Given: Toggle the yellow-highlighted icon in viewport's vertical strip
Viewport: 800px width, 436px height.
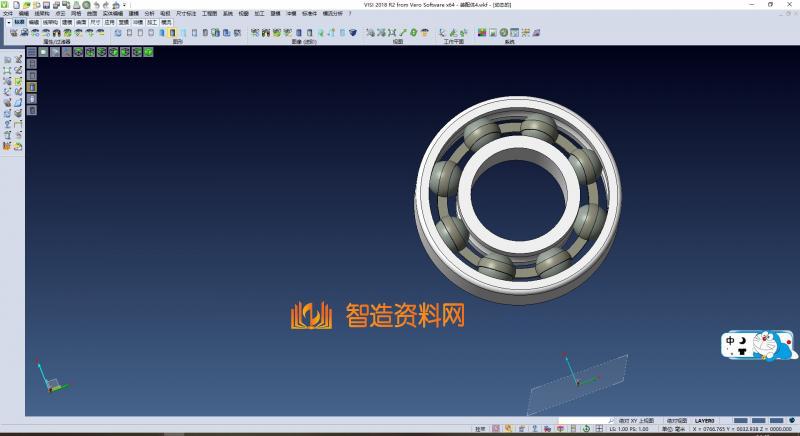Looking at the screenshot, I should pyautogui.click(x=32, y=87).
